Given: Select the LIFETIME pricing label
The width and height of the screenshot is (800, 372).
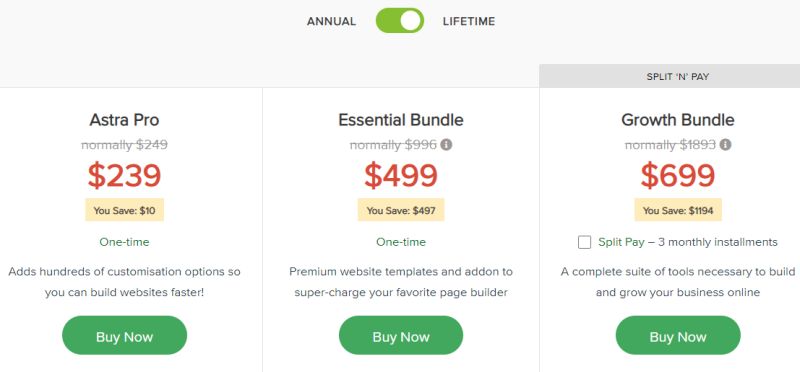Looking at the screenshot, I should (x=469, y=21).
